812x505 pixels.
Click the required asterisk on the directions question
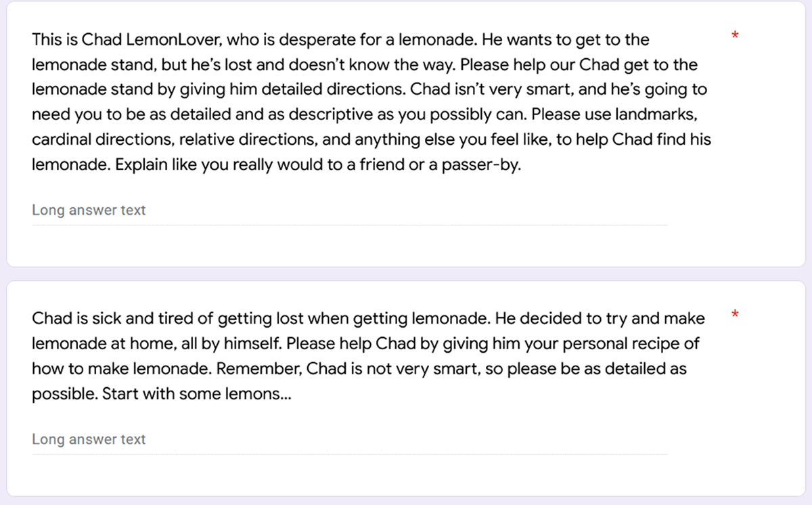tap(735, 35)
